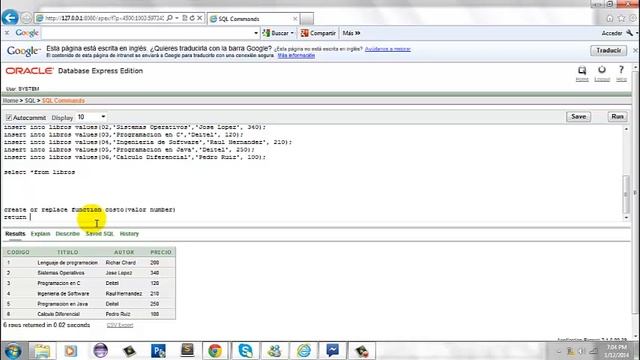Switch to the Saved SQL tab
The height and width of the screenshot is (360, 640).
click(100, 234)
